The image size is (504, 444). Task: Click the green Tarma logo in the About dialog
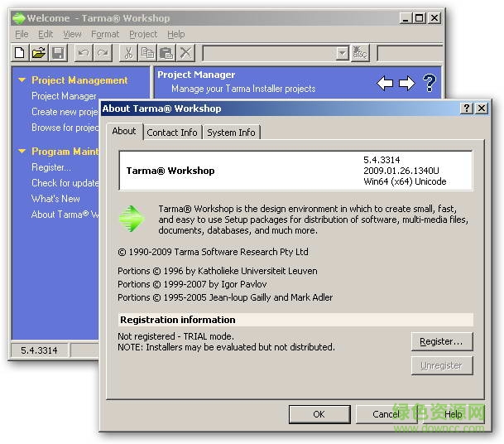click(x=132, y=219)
